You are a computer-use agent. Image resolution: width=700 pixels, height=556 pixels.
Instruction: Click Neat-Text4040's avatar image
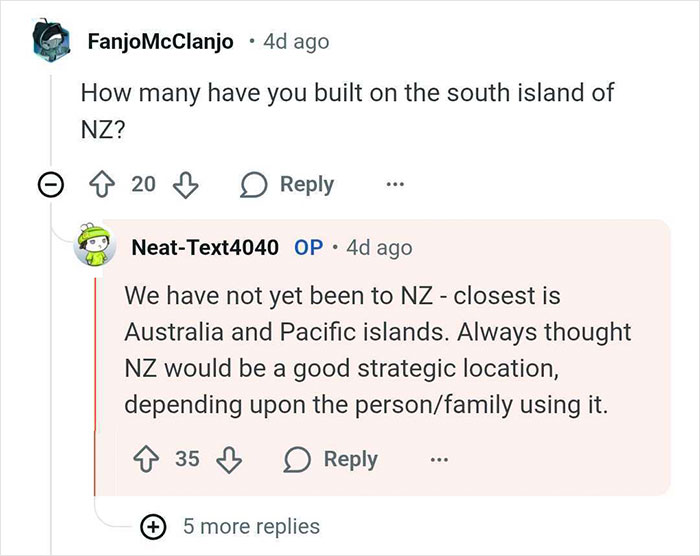click(x=100, y=247)
